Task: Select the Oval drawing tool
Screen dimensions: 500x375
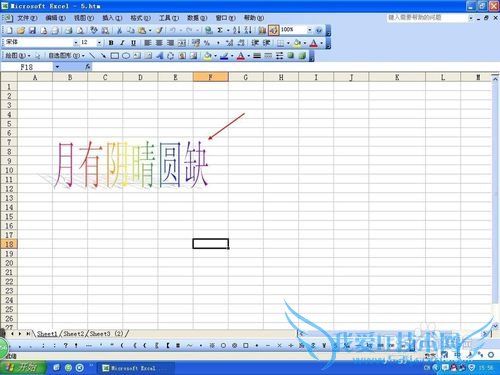Action: [126, 56]
